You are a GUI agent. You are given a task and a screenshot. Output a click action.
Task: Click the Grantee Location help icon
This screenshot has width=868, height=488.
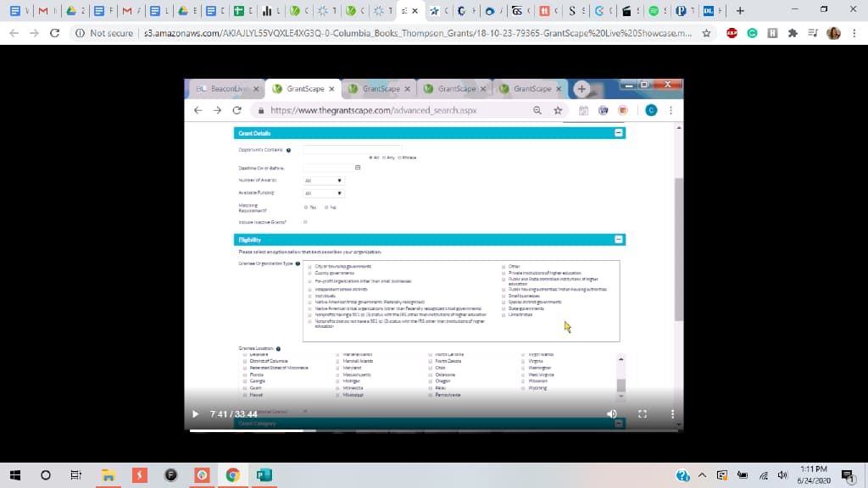[x=278, y=349]
